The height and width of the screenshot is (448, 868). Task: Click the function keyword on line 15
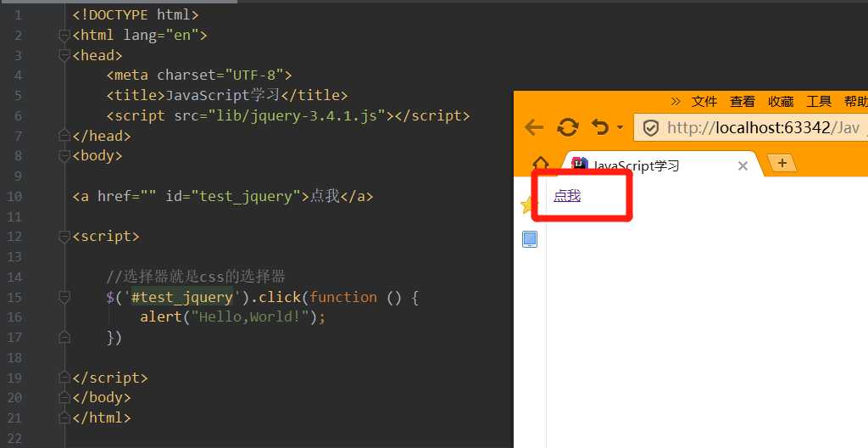click(x=343, y=297)
